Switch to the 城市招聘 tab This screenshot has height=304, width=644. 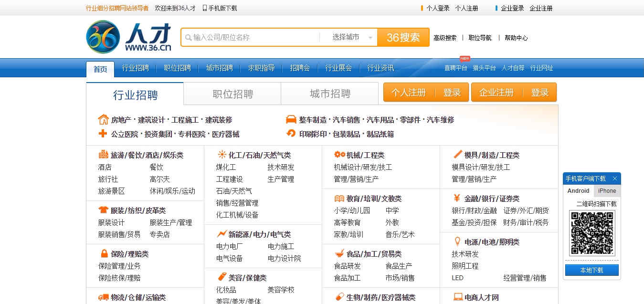pyautogui.click(x=329, y=94)
